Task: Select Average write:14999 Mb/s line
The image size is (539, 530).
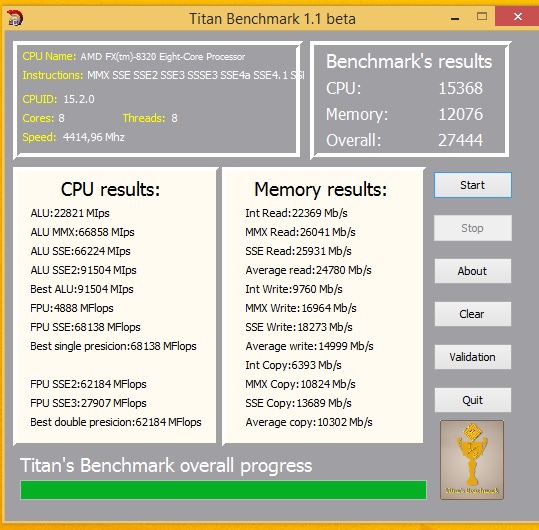Action: (x=309, y=346)
